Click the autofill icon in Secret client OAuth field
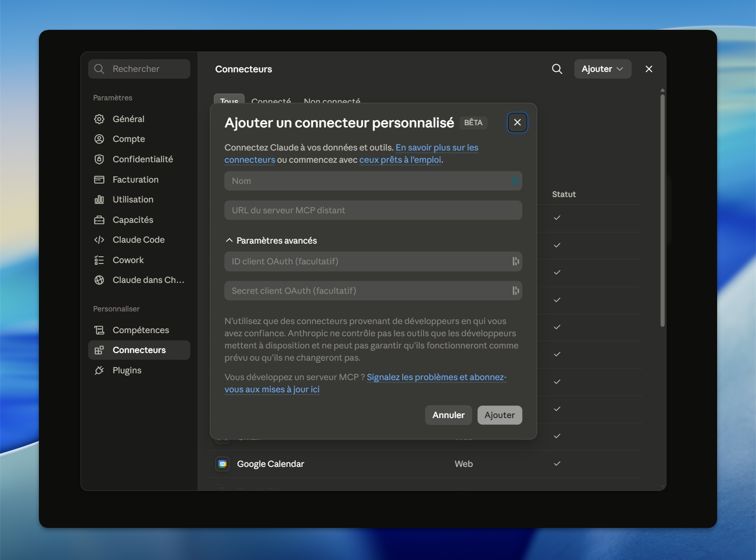Image resolution: width=756 pixels, height=560 pixels. (515, 291)
